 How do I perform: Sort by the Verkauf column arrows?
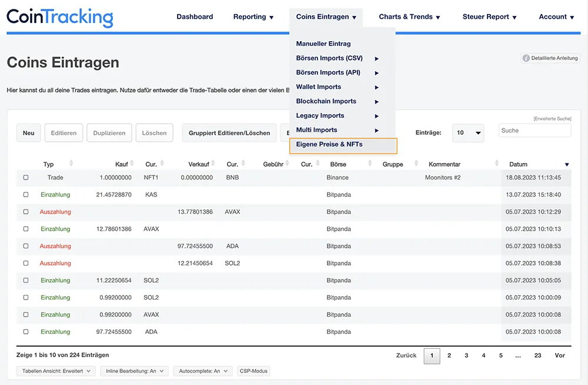[213, 163]
